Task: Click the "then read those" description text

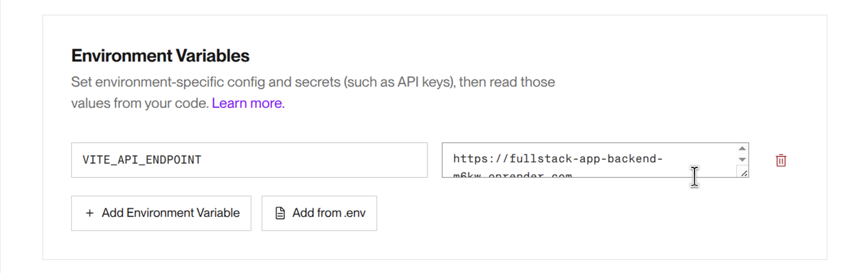Action: point(506,82)
